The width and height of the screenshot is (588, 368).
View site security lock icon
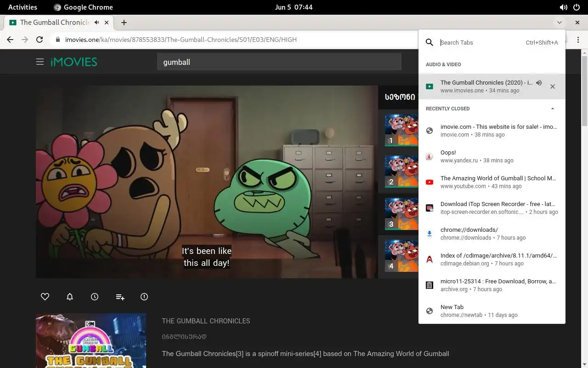(x=57, y=40)
